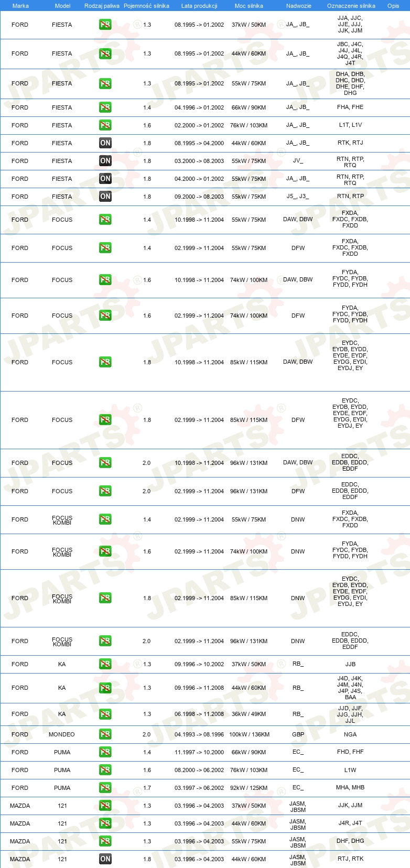Click the petrol icon for Fiesta 1.6 76kW/103KM
The image size is (410, 868).
pos(105,125)
